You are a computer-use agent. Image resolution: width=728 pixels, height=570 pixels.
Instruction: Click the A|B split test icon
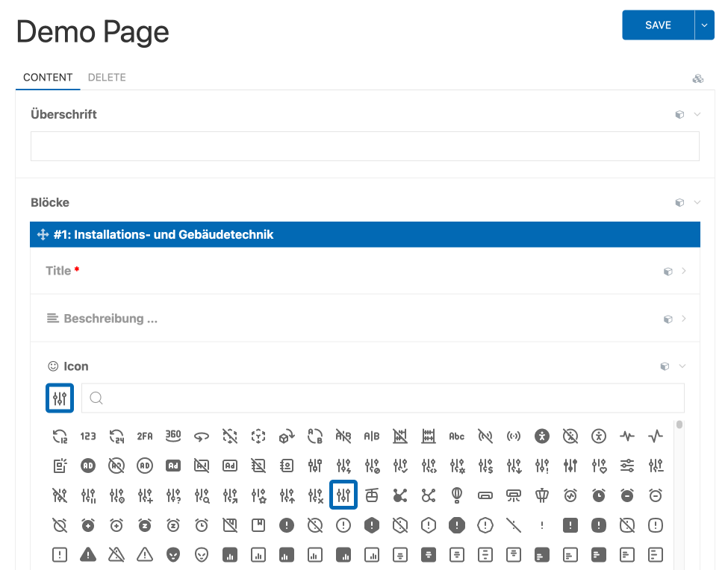[x=372, y=436]
